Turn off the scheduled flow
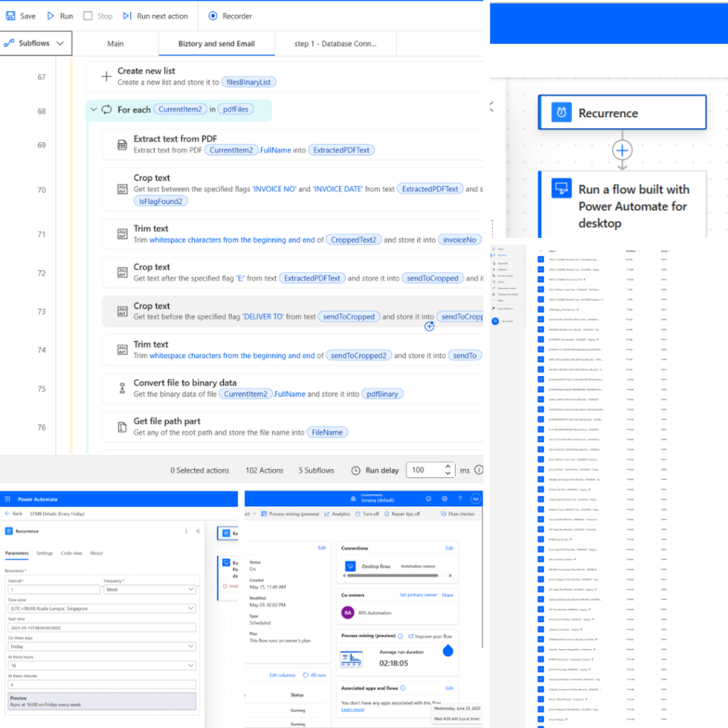 pos(366,514)
